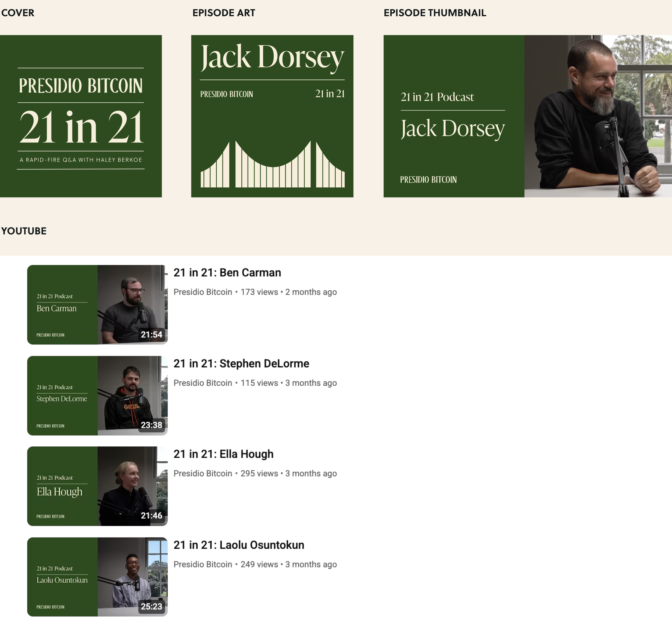672x623 pixels.
Task: Open the Ella Hough video thumbnail
Action: (x=97, y=486)
